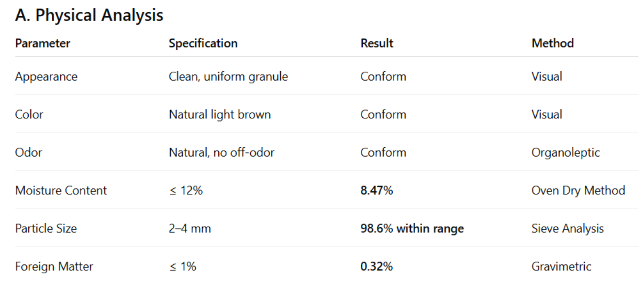Click the Particle Size parameter cell
The height and width of the screenshot is (288, 644).
(x=46, y=228)
